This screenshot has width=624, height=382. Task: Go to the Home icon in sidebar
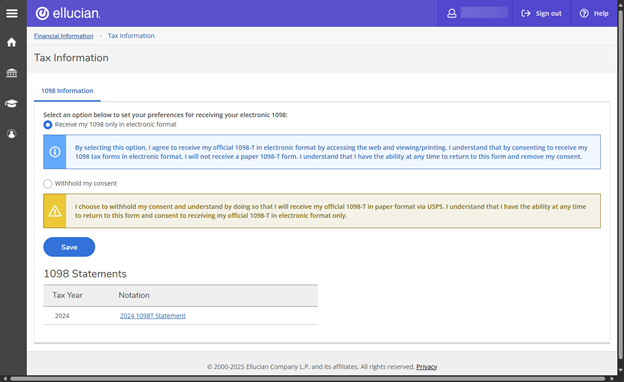click(x=12, y=42)
